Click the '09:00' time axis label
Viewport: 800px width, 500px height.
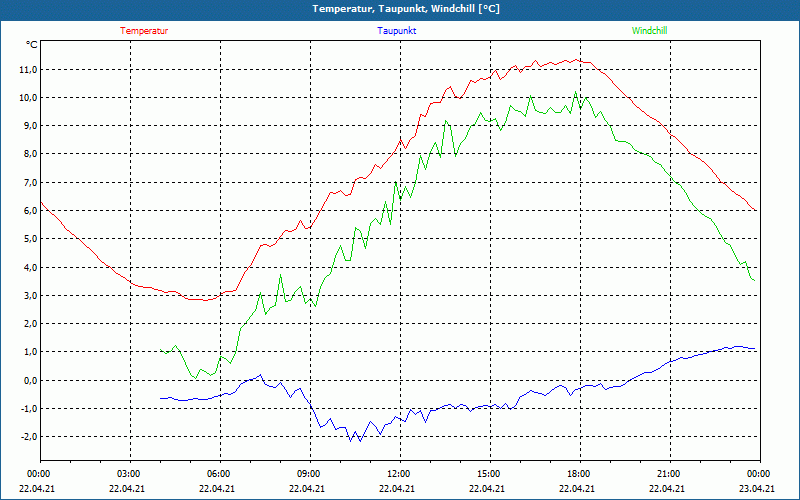tap(308, 474)
